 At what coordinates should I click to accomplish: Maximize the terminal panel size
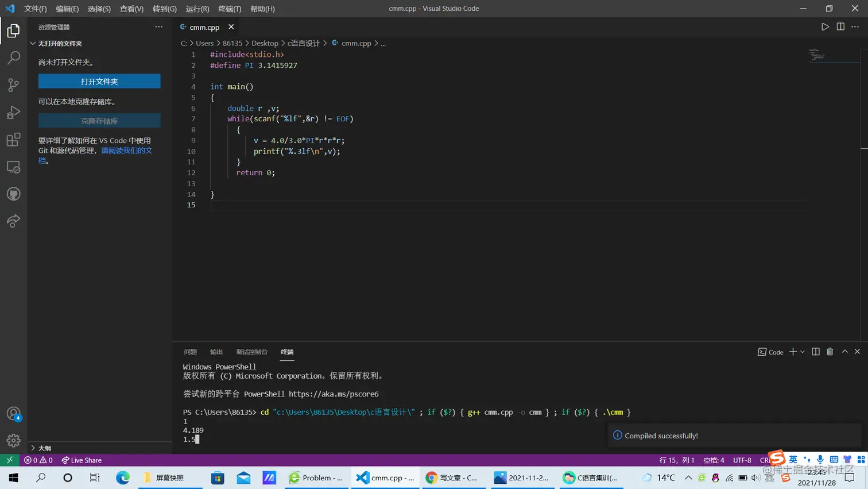coord(844,352)
